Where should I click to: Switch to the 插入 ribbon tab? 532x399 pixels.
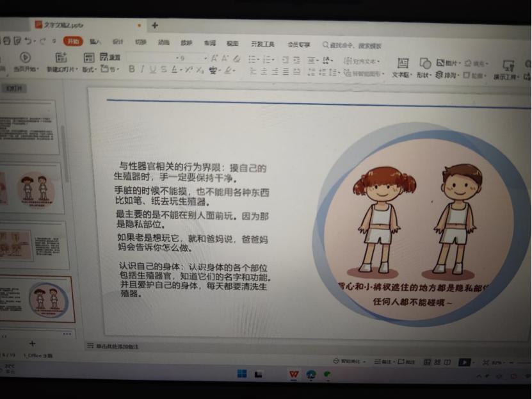93,43
